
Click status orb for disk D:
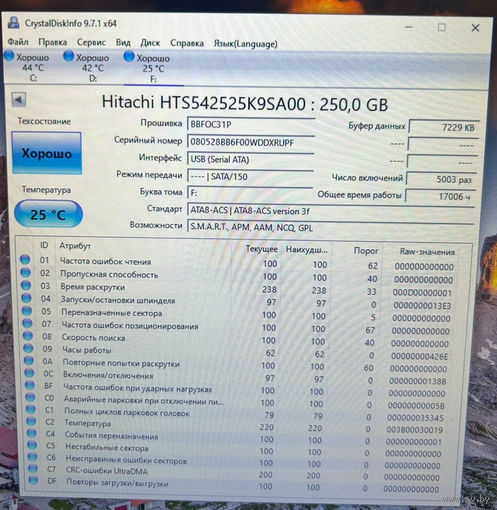pyautogui.click(x=69, y=56)
